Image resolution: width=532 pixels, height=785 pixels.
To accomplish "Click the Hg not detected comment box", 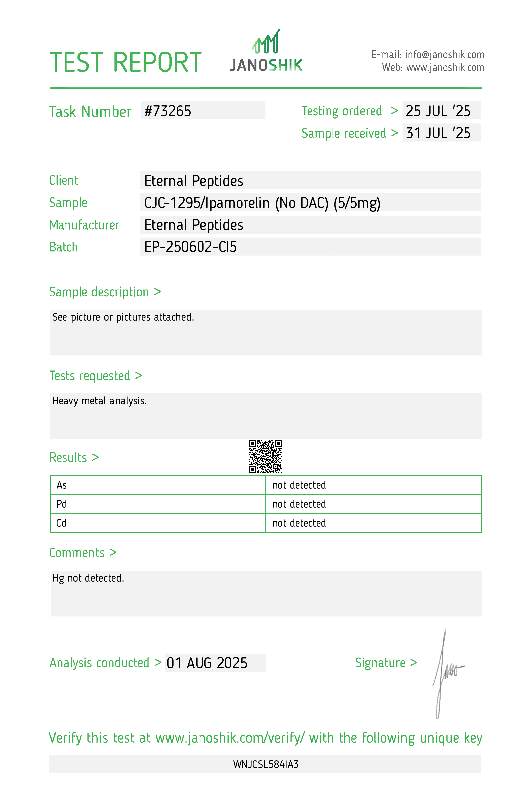I will tap(266, 593).
